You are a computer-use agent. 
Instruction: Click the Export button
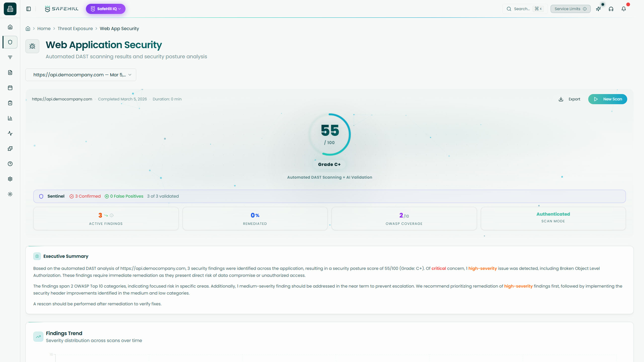pyautogui.click(x=570, y=99)
